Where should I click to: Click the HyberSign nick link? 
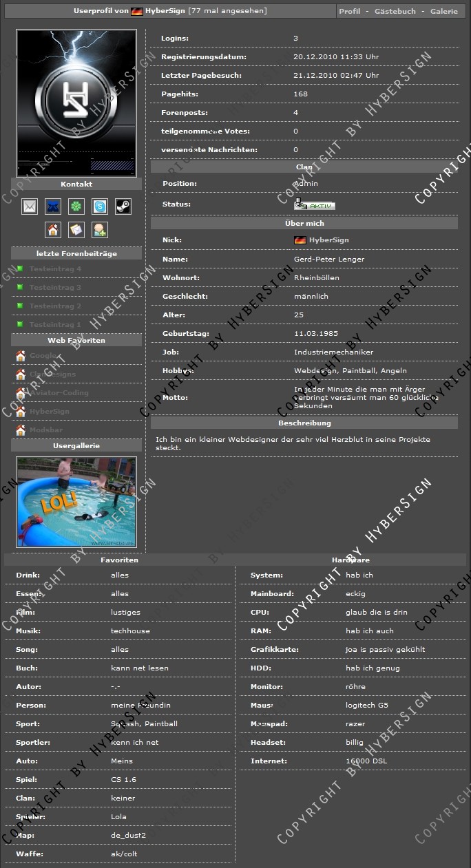(328, 240)
